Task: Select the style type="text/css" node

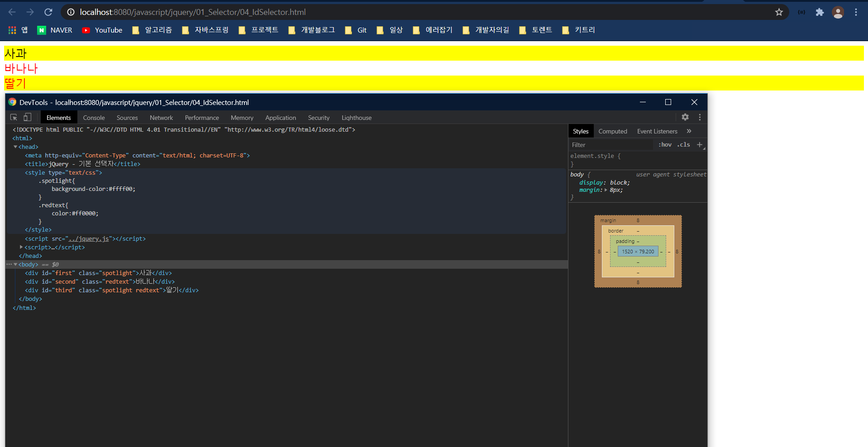Action: pos(63,173)
